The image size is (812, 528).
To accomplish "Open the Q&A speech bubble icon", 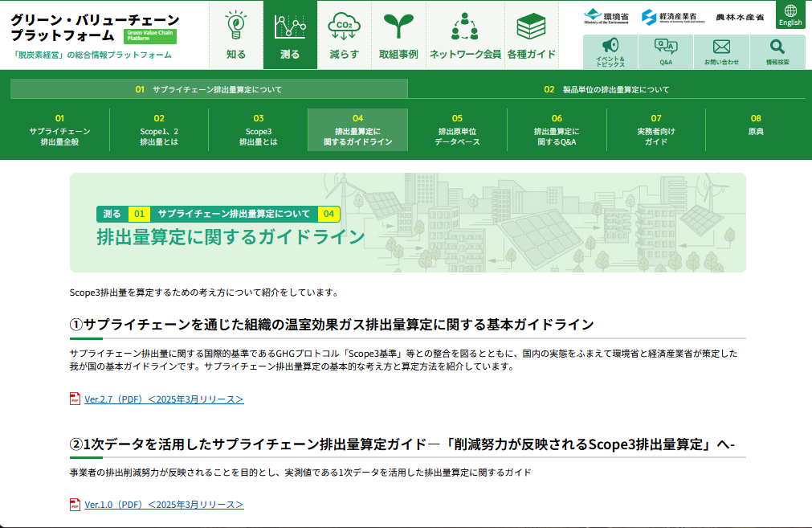I will [666, 47].
